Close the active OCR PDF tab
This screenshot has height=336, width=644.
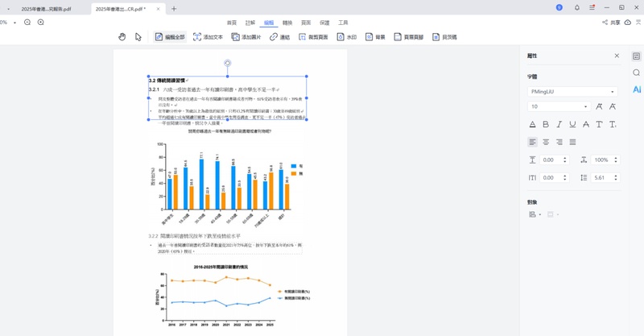point(158,9)
